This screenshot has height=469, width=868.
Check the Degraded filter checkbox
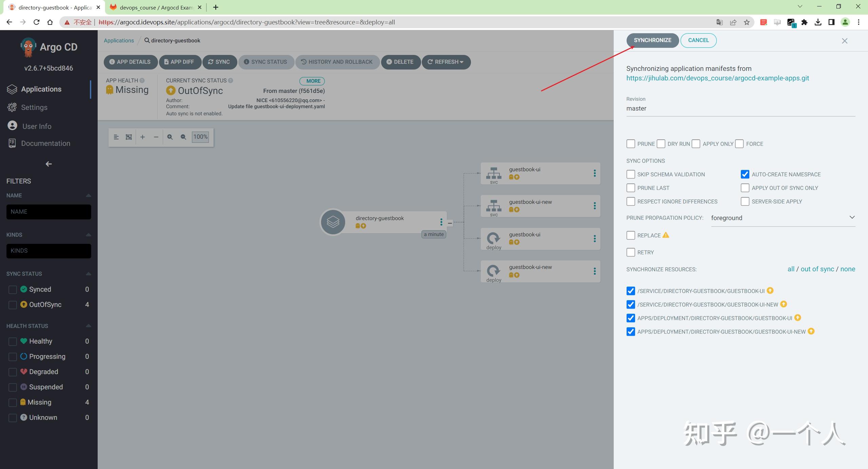(13, 372)
